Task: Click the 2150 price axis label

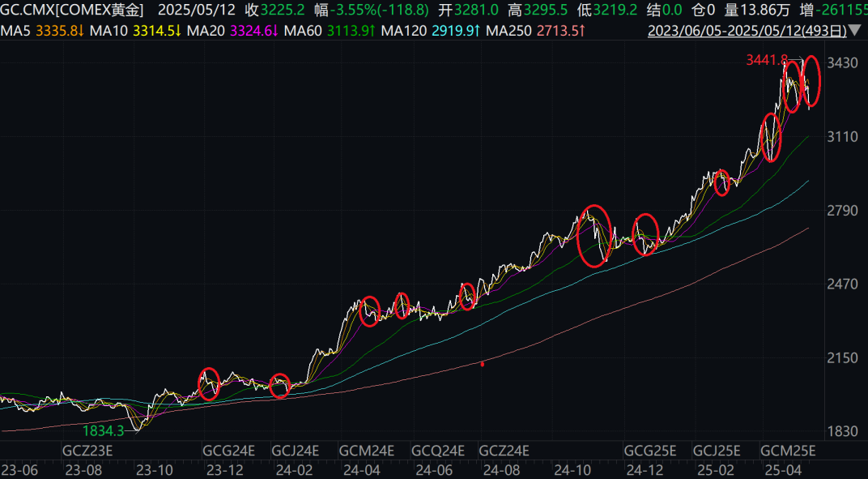Action: (x=843, y=357)
